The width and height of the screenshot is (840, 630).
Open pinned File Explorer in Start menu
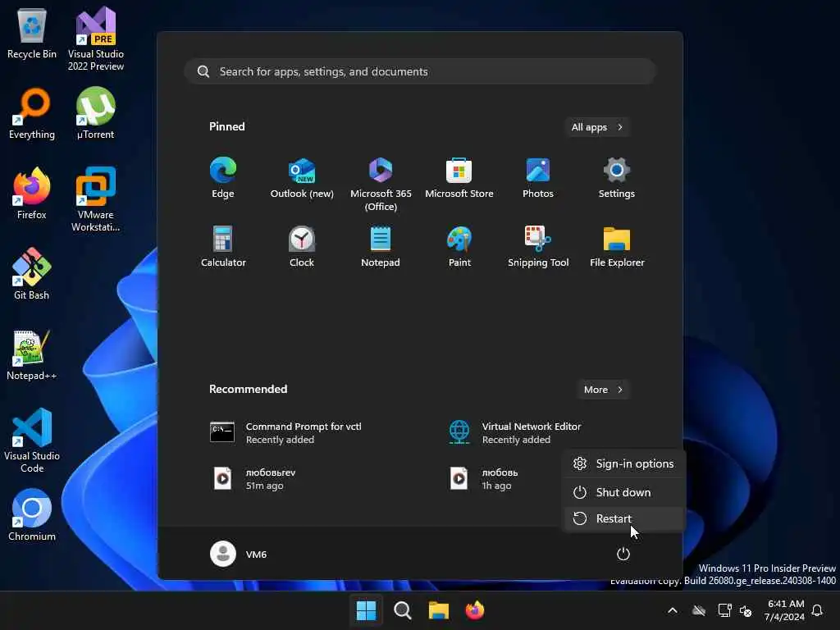coord(617,246)
